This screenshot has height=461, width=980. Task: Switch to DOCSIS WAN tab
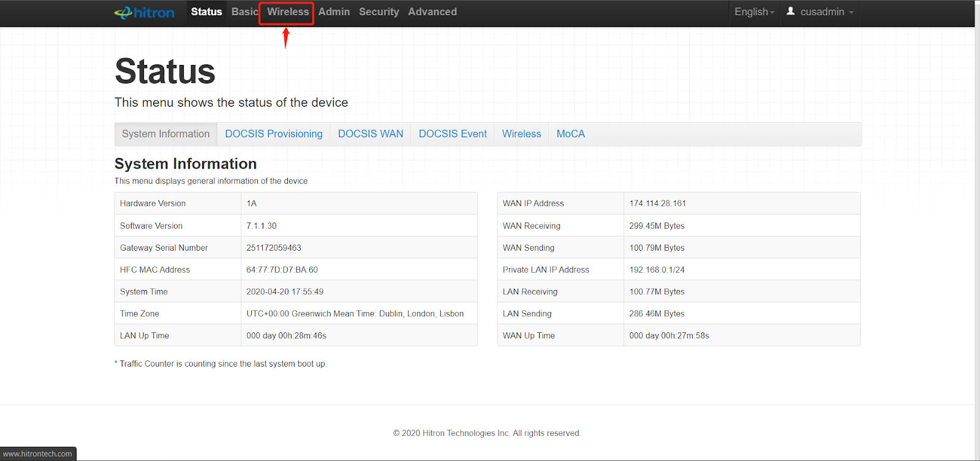[x=371, y=134]
